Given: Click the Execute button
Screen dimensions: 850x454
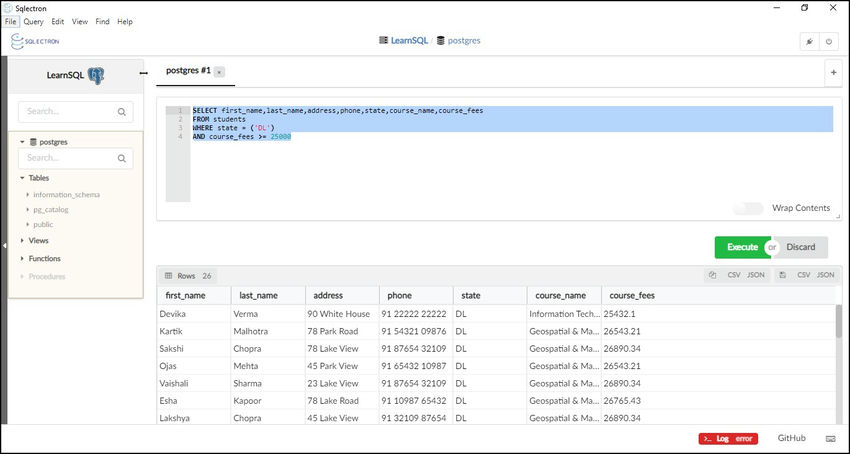Looking at the screenshot, I should point(742,247).
